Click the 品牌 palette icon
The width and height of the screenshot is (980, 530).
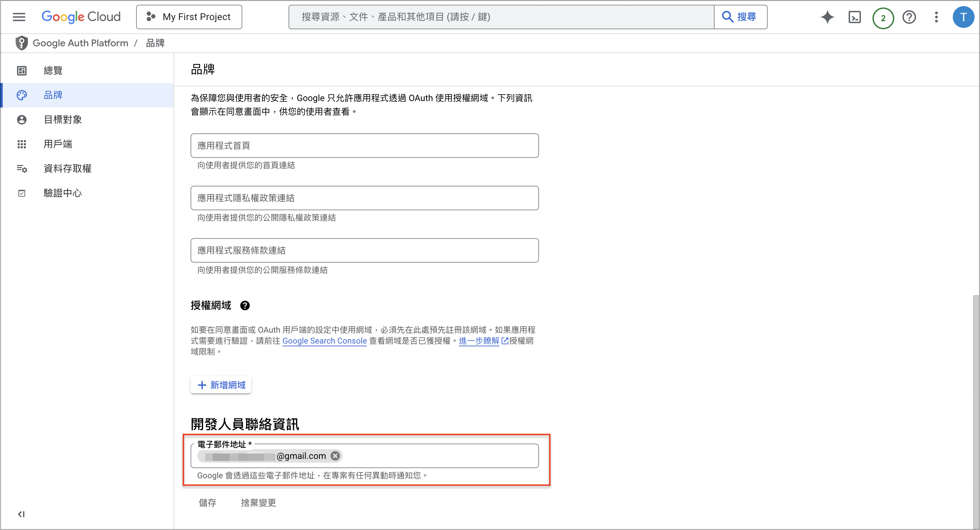click(22, 95)
